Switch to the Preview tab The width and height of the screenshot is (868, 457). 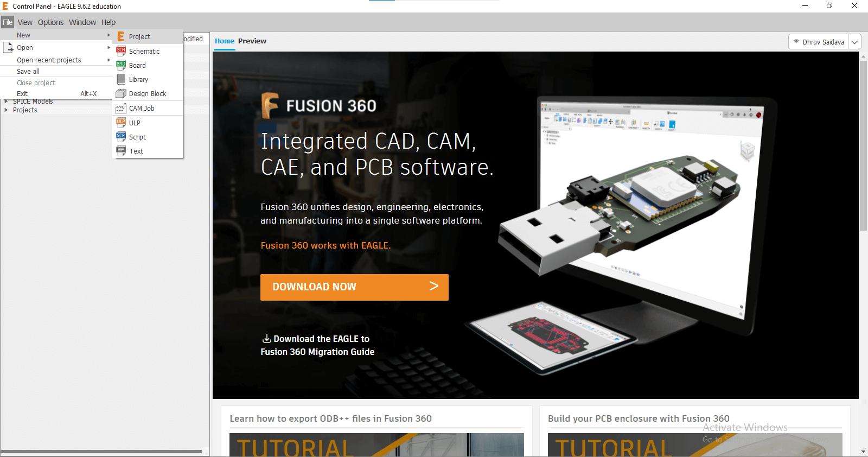click(x=252, y=41)
